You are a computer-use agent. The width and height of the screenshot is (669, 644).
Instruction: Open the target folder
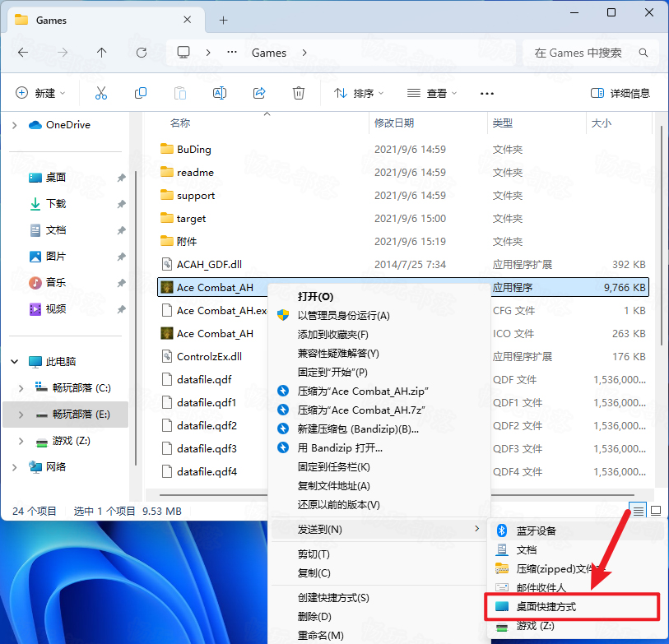(x=183, y=218)
